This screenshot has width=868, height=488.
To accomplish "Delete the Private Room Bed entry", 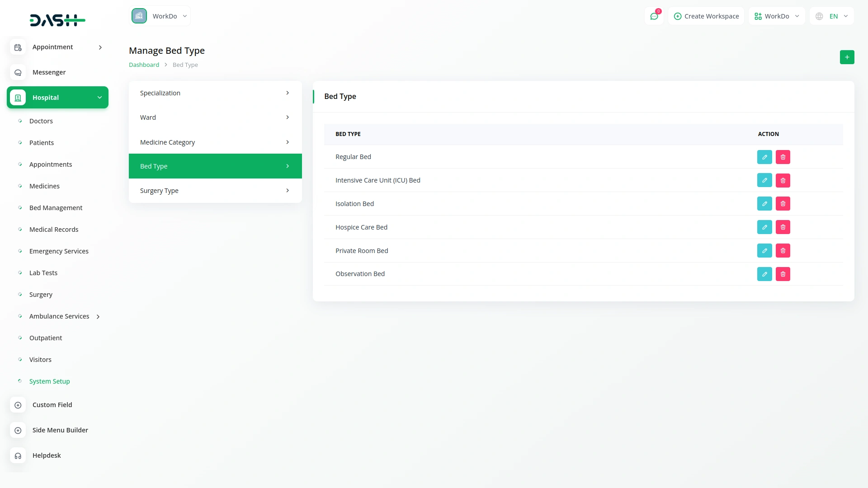I will (783, 251).
